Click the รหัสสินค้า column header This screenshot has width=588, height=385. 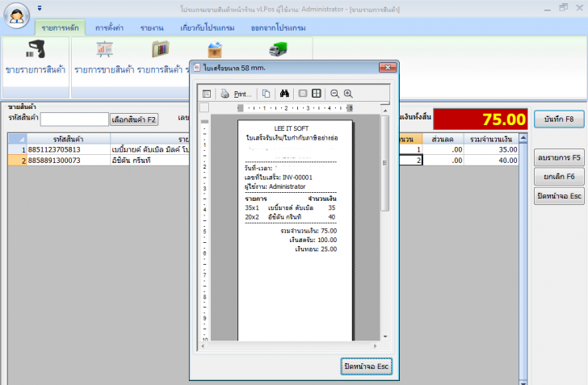click(68, 139)
